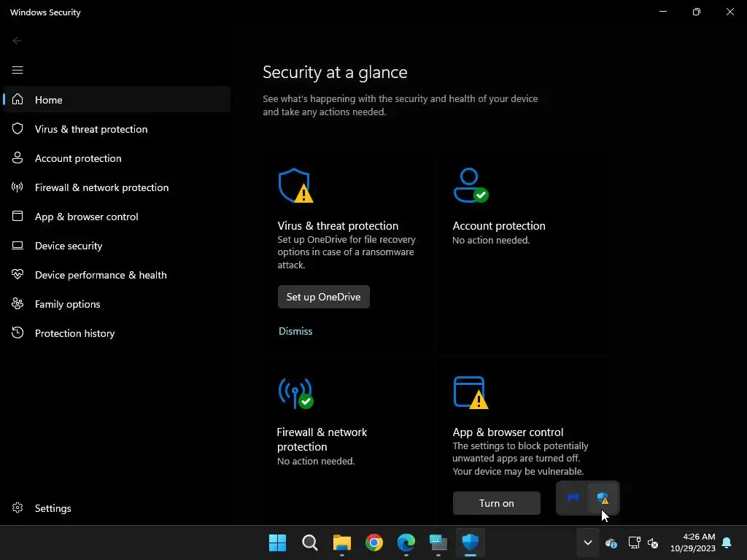Open Family options page

pyautogui.click(x=117, y=304)
